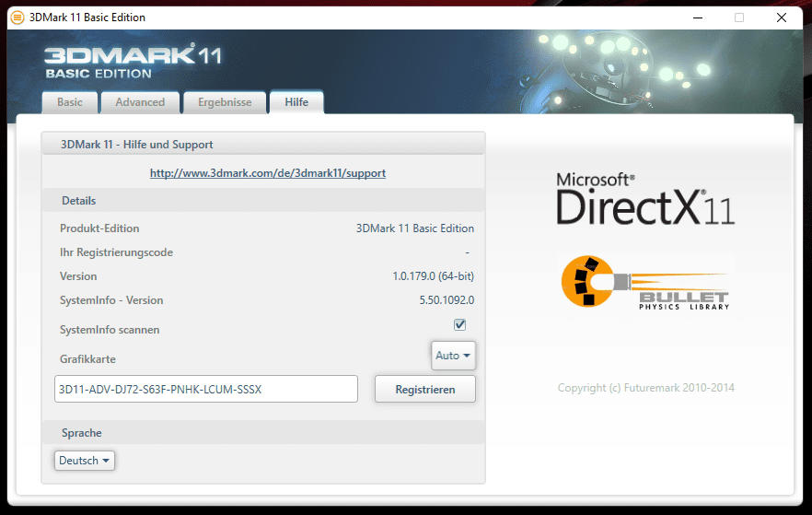
Task: Click the 'Grafikkarte' label
Action: pos(87,359)
